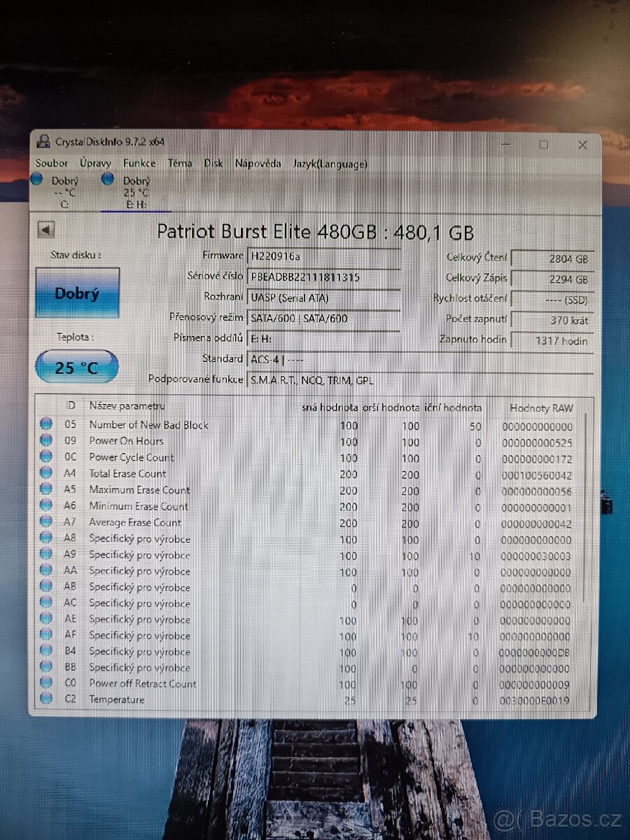Click the status icon for Maximum Erase Count

(x=47, y=490)
